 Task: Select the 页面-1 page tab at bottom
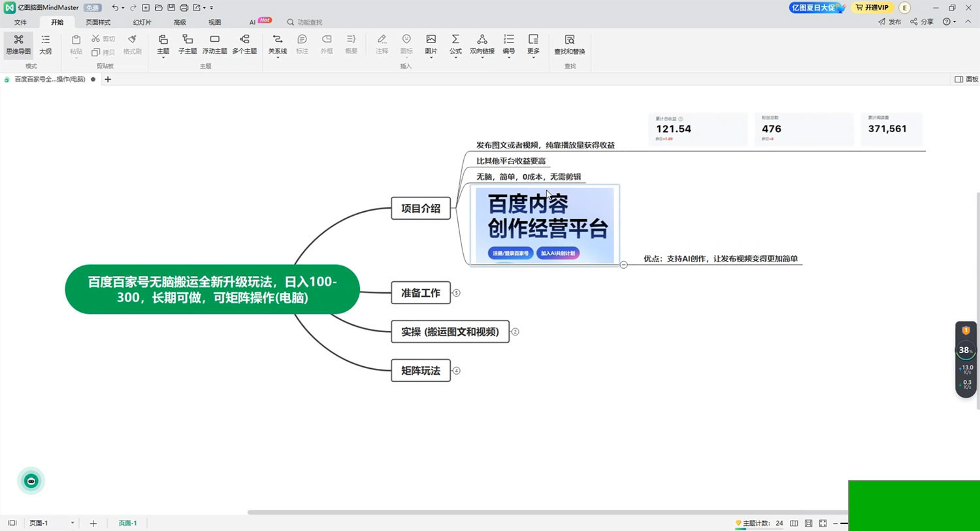tap(127, 523)
